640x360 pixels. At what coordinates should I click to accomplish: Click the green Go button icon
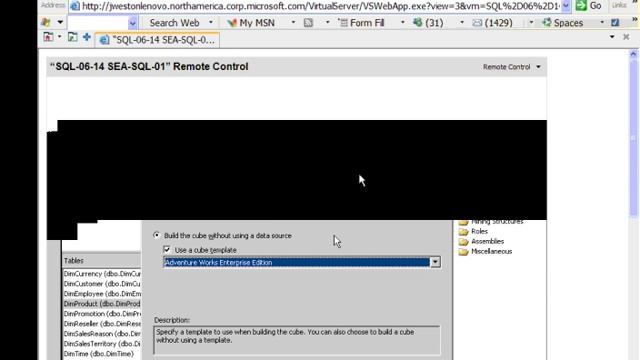pos(581,6)
